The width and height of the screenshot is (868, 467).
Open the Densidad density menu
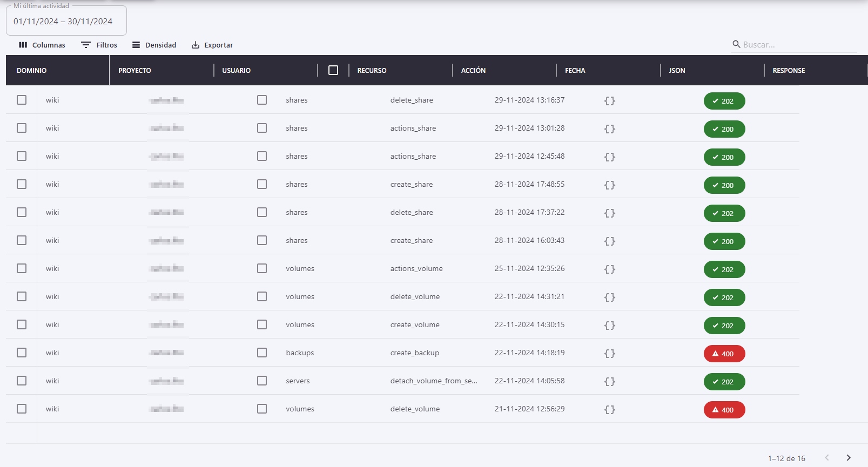tap(154, 45)
